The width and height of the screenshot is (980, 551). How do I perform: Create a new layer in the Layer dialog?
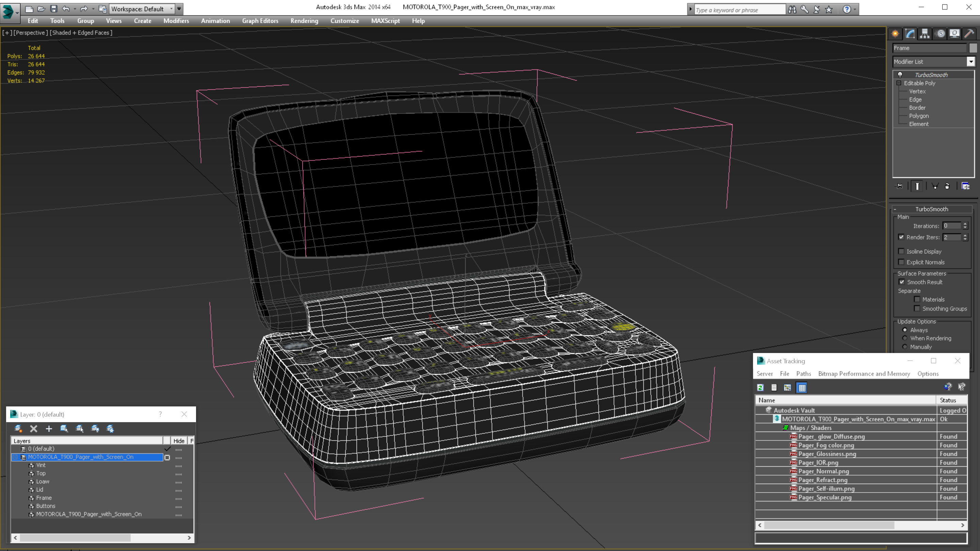pos(18,429)
